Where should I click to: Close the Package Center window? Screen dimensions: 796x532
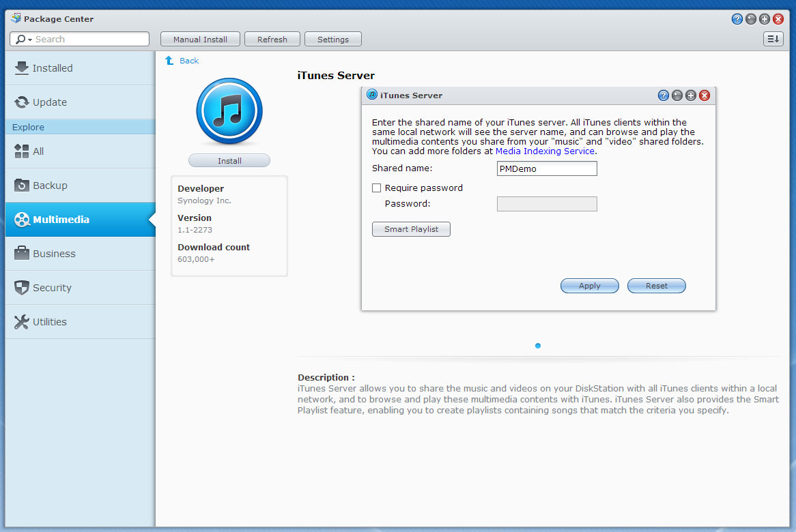[x=778, y=19]
